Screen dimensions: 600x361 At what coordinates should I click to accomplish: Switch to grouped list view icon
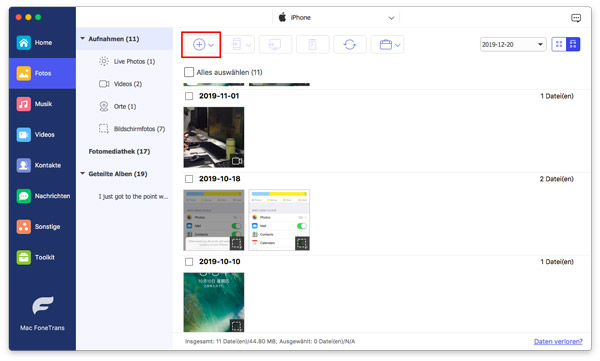[573, 44]
